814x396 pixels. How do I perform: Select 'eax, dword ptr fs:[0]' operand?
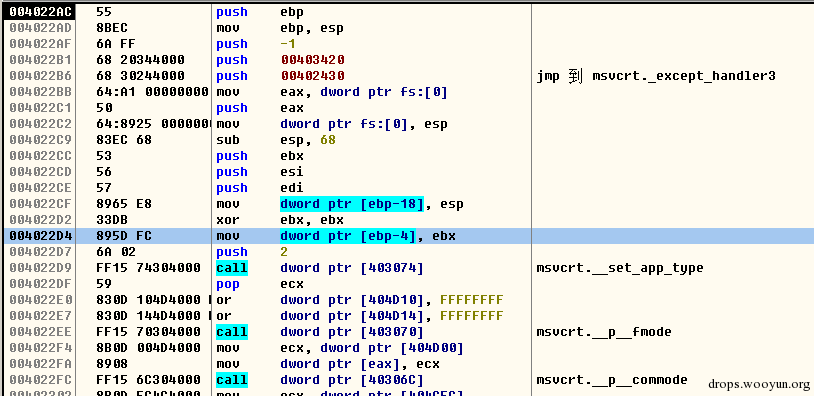coord(364,92)
